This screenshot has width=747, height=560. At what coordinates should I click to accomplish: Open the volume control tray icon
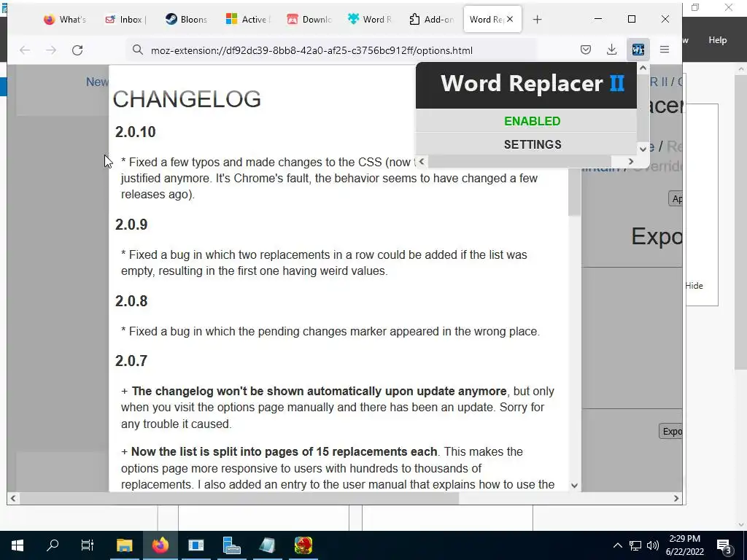coord(653,545)
